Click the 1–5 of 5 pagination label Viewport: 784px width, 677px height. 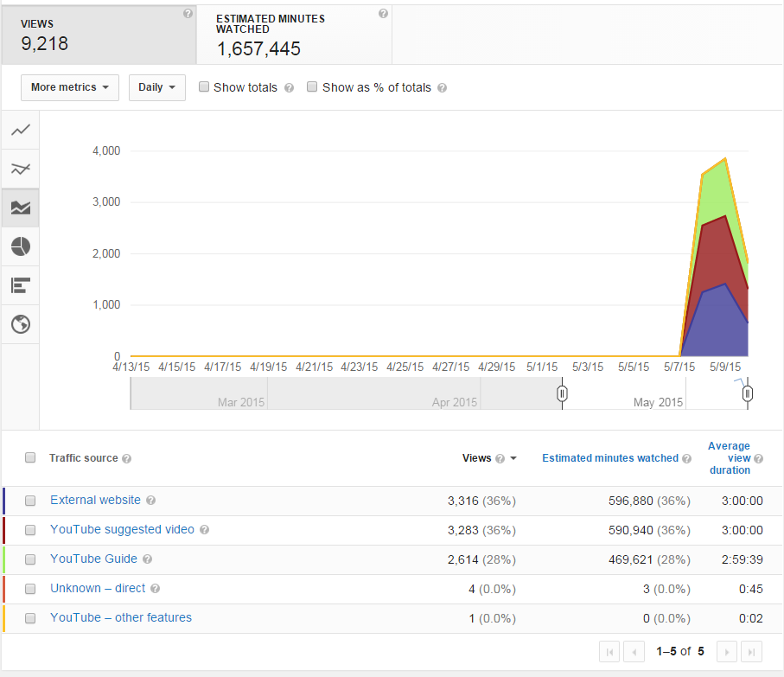click(x=680, y=652)
